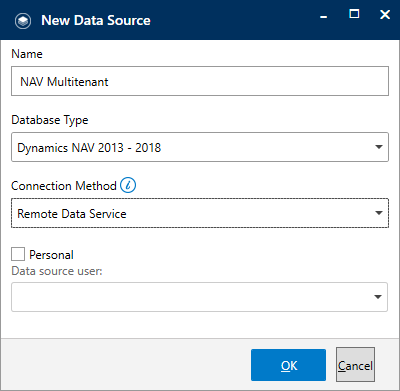Screen dimensions: 400x391
Task: Open the Remote Data Service combo box
Action: 200,213
